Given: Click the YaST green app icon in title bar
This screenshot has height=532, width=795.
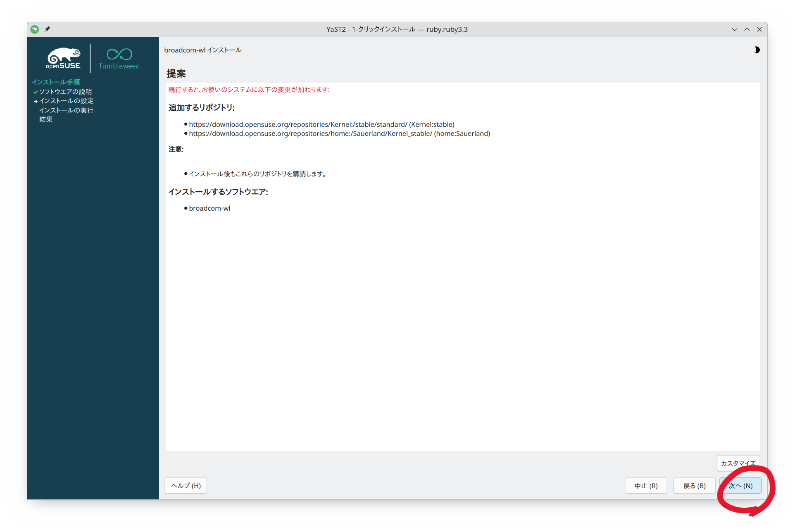Looking at the screenshot, I should [35, 29].
